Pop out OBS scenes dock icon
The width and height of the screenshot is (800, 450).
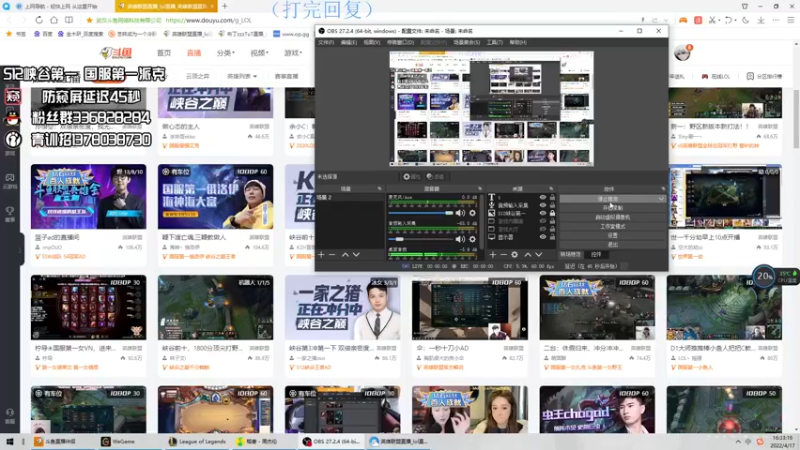(x=379, y=189)
